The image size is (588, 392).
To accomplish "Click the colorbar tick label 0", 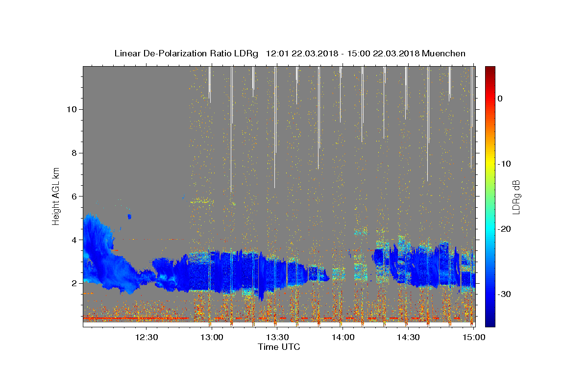I will [500, 98].
